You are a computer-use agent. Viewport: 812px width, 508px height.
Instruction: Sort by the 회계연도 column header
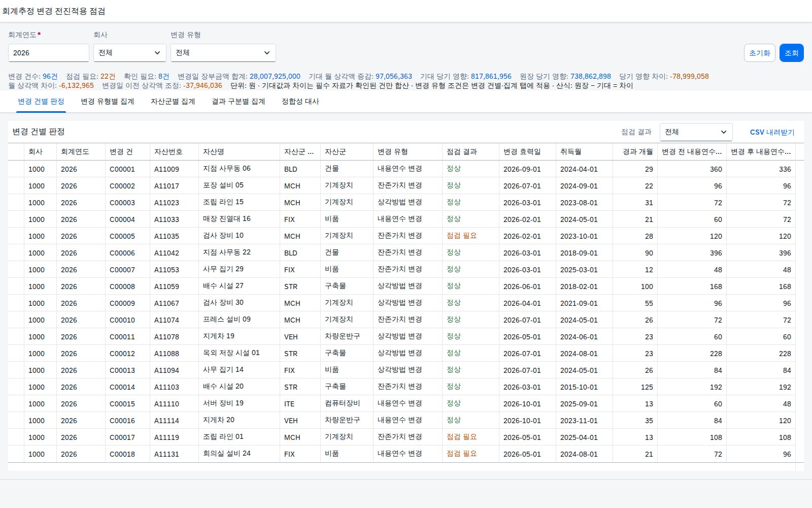pyautogui.click(x=81, y=152)
